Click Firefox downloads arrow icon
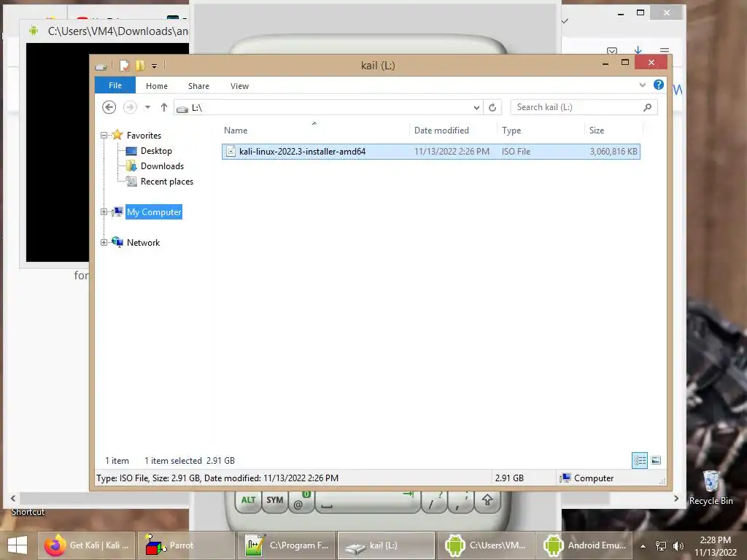The width and height of the screenshot is (747, 560). click(x=638, y=50)
